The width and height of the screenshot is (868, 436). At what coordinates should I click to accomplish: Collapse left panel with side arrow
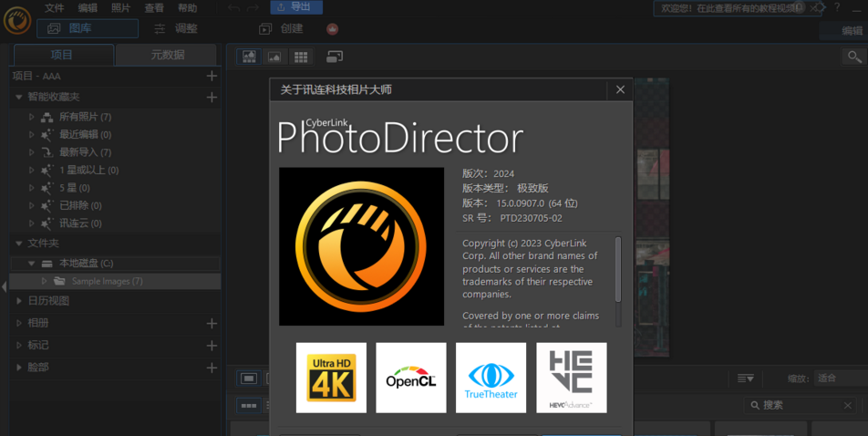pos(4,287)
